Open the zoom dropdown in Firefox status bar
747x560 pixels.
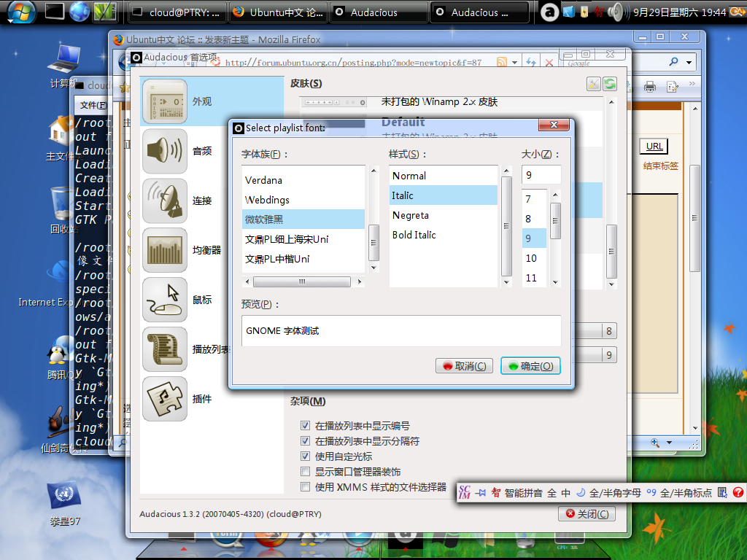tap(669, 443)
